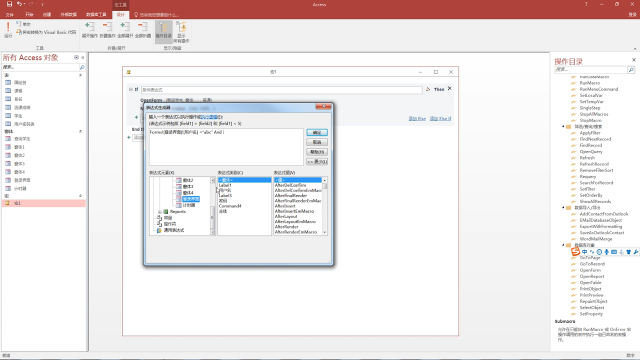Click the Help button in Expression Builder
640x360 pixels.
[x=317, y=152]
